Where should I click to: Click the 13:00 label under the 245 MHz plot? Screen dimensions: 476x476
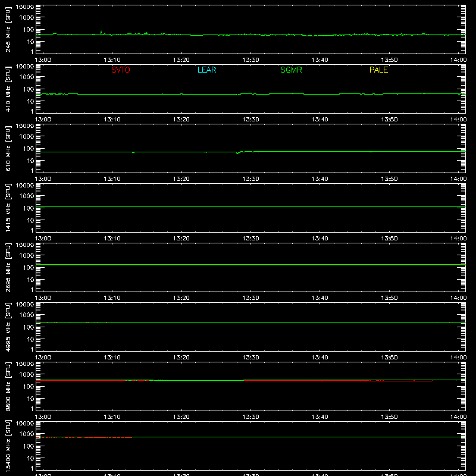[43, 60]
